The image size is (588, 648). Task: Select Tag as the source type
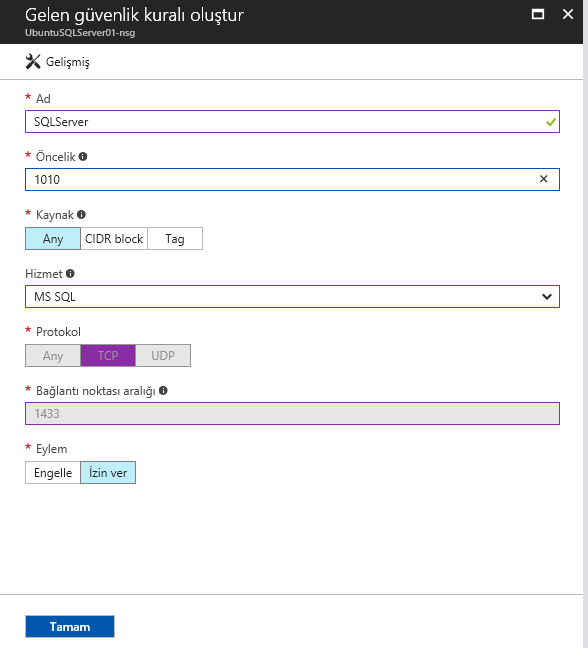[175, 238]
